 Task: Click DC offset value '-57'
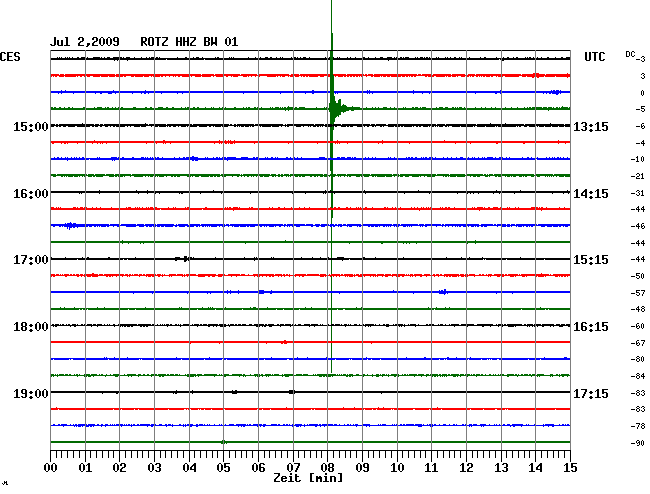coord(638,293)
